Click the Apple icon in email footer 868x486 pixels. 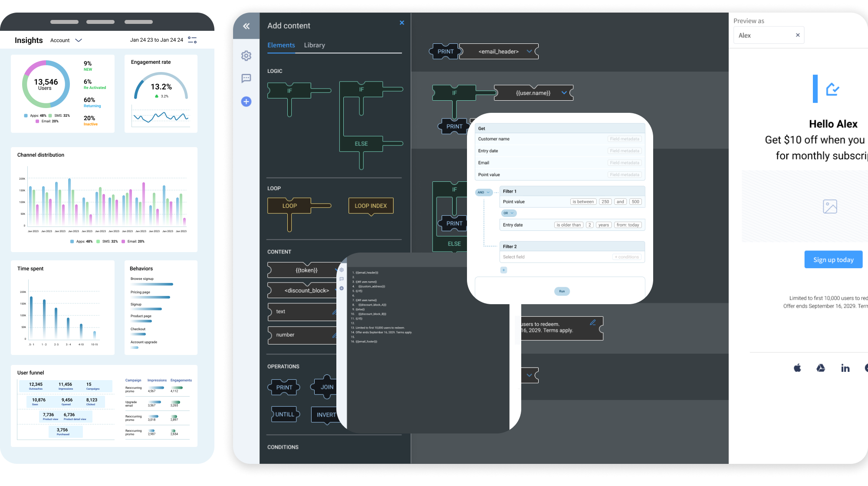coord(797,368)
